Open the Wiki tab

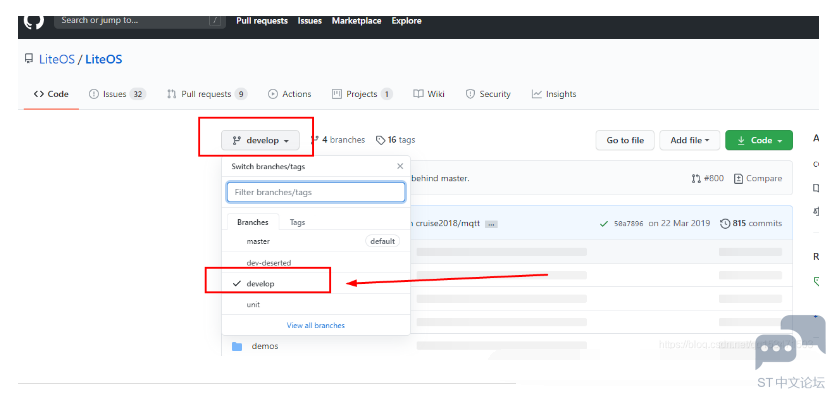(429, 94)
